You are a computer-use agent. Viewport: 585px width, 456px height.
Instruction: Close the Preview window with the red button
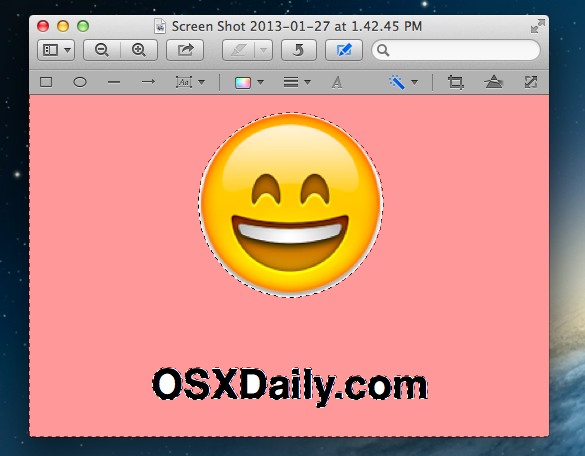[43, 26]
